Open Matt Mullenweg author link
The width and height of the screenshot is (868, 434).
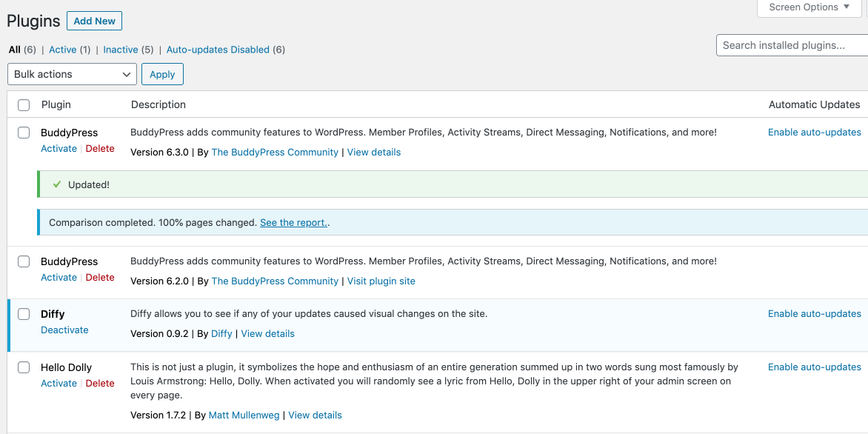[x=244, y=415]
